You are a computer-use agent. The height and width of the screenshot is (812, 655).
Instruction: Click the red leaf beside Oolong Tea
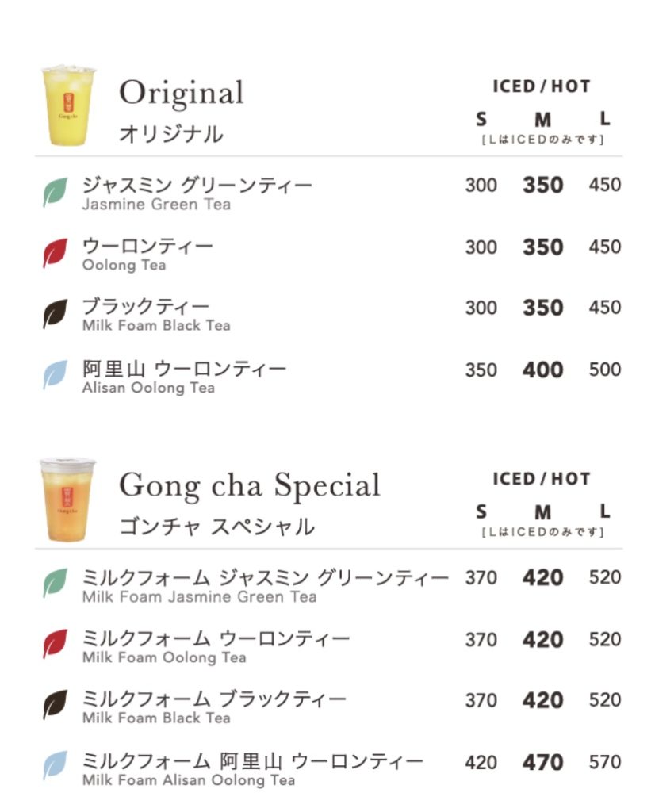[x=55, y=253]
